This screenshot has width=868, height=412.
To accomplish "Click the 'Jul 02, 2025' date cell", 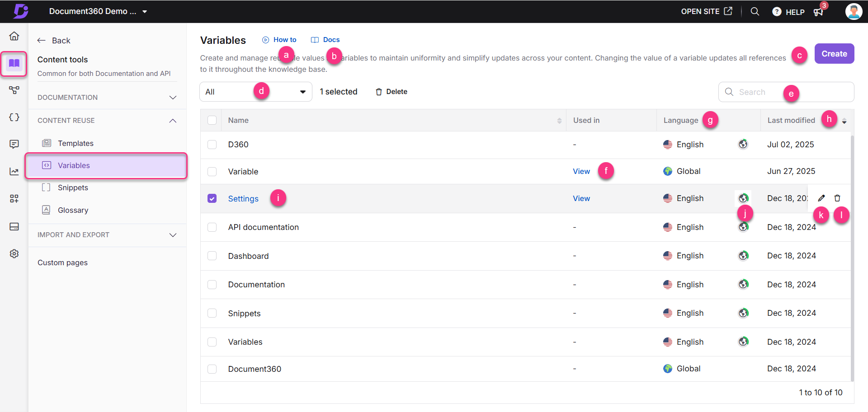I will (790, 145).
